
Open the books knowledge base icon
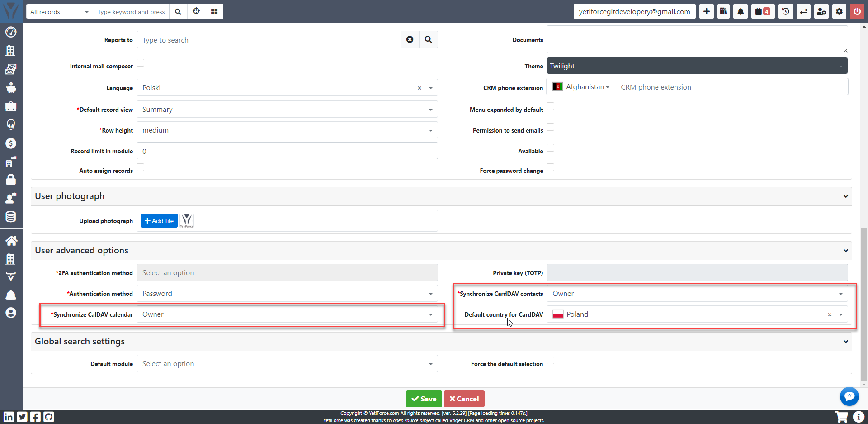click(723, 11)
